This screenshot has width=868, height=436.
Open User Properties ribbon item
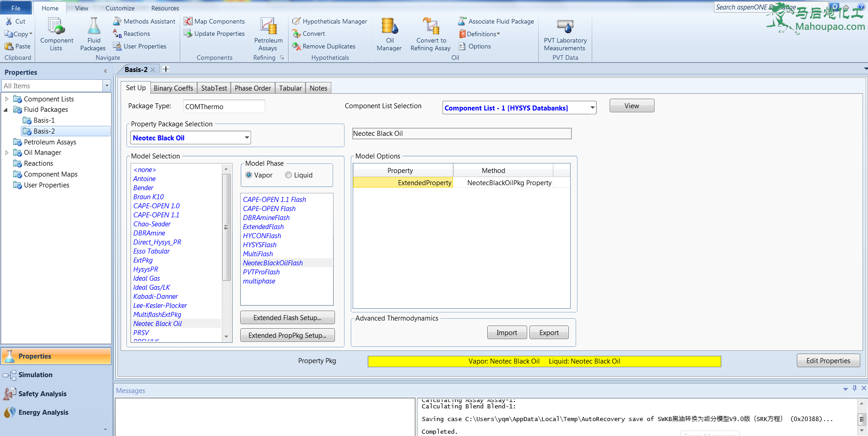coord(140,46)
